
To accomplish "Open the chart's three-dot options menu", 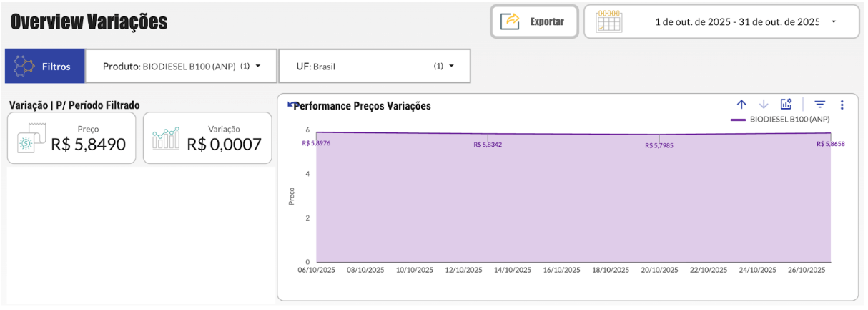I will tap(842, 105).
